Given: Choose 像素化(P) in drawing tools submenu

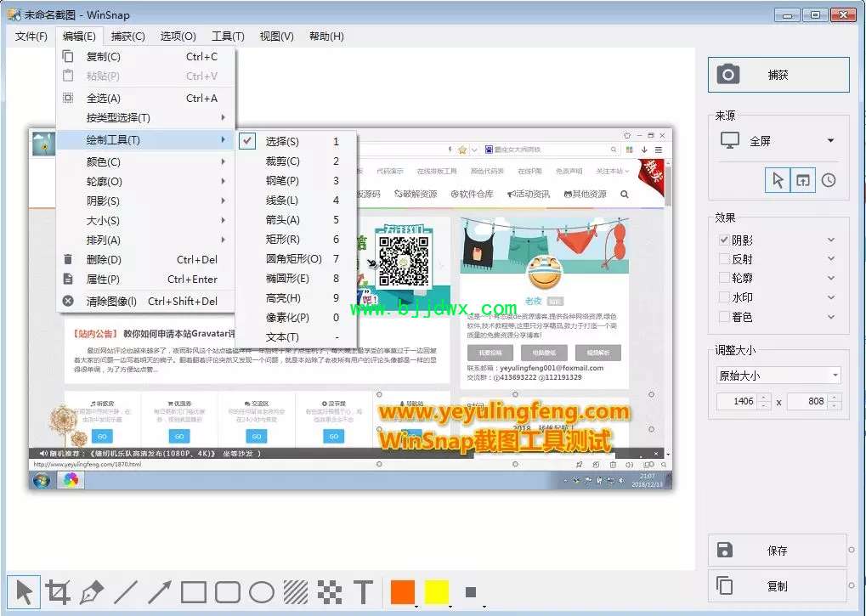Looking at the screenshot, I should click(297, 318).
